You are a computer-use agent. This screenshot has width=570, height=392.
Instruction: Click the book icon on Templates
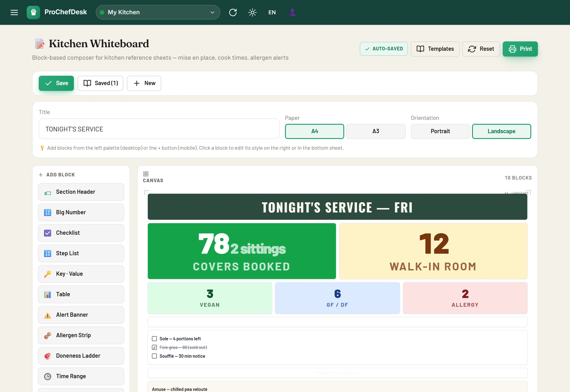420,49
